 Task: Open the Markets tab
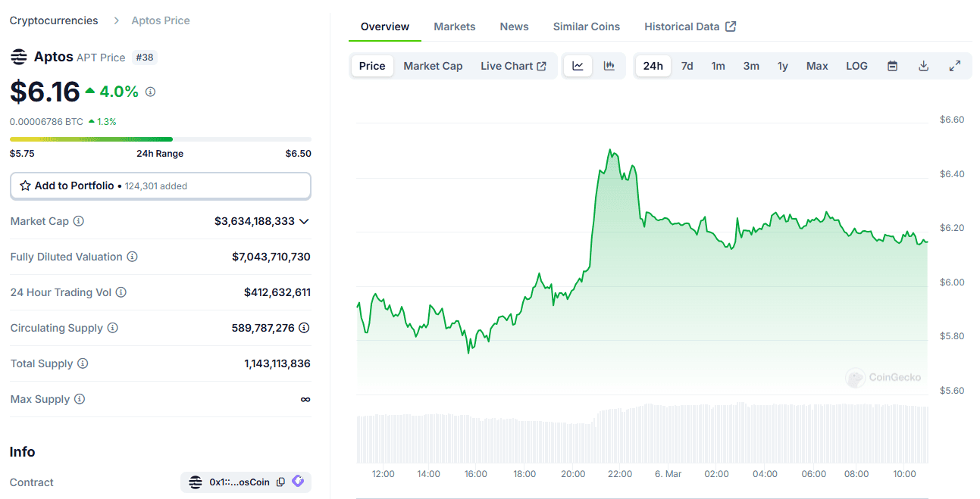point(455,27)
